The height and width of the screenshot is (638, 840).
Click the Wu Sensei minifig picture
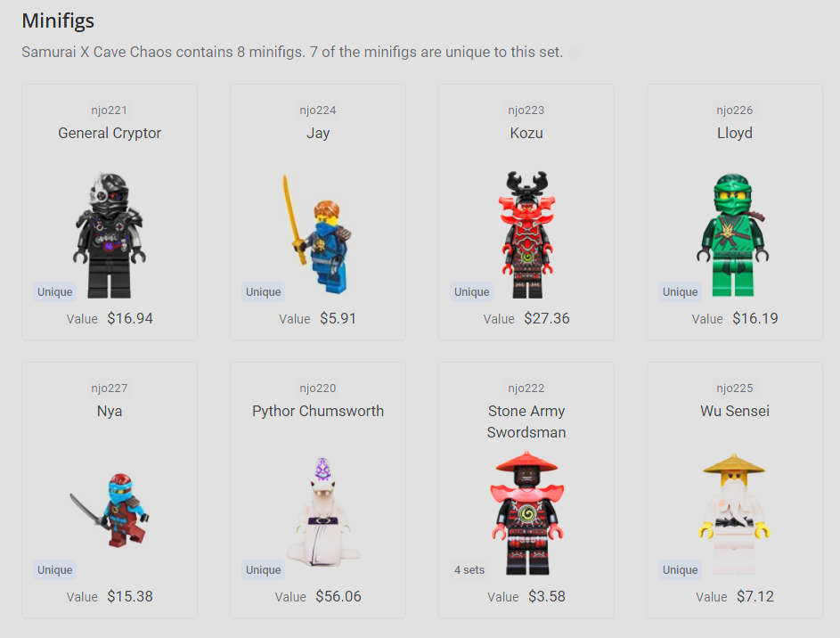coord(734,513)
